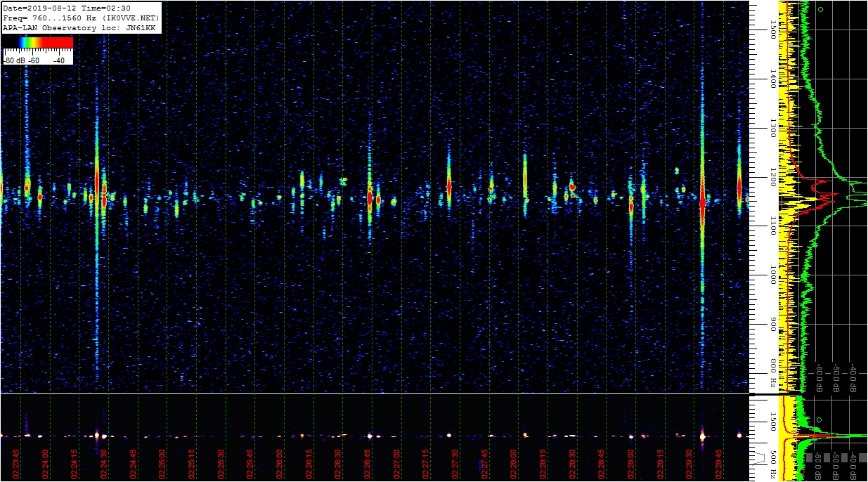868x482 pixels.
Task: Click the 02:23:45 time marker
Action: click(16, 464)
